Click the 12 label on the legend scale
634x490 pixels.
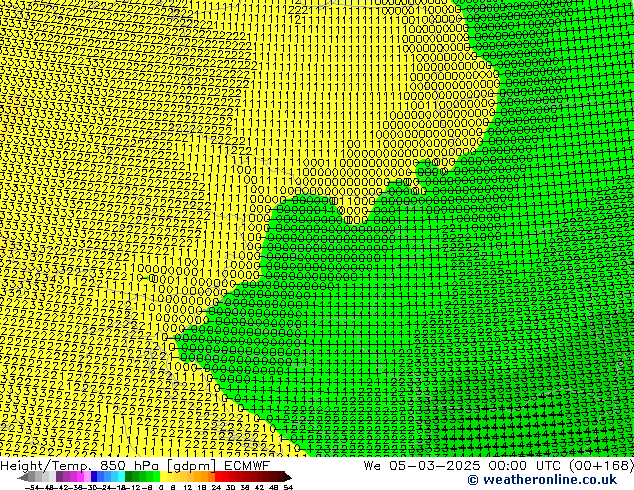pos(188,487)
